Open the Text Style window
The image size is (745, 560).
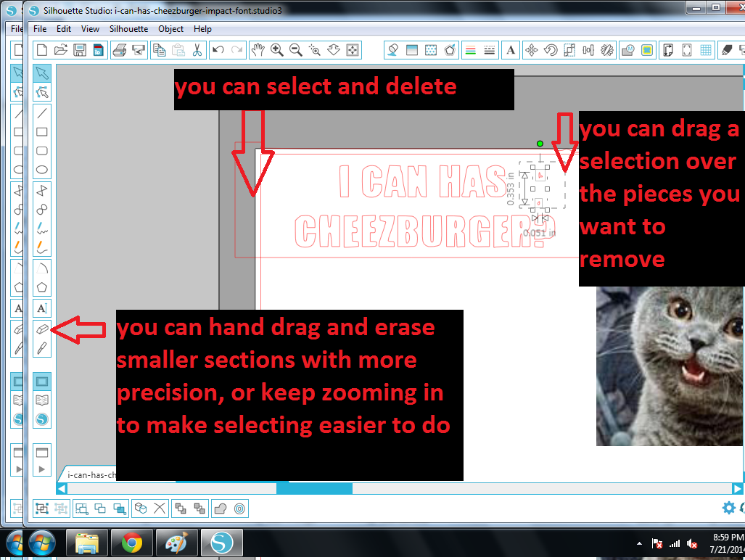point(511,50)
